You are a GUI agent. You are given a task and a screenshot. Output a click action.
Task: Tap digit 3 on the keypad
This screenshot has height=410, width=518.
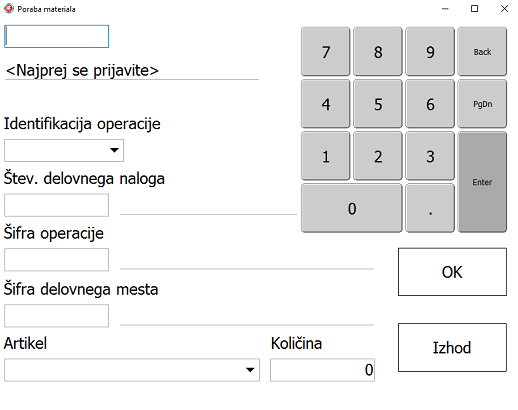point(430,156)
